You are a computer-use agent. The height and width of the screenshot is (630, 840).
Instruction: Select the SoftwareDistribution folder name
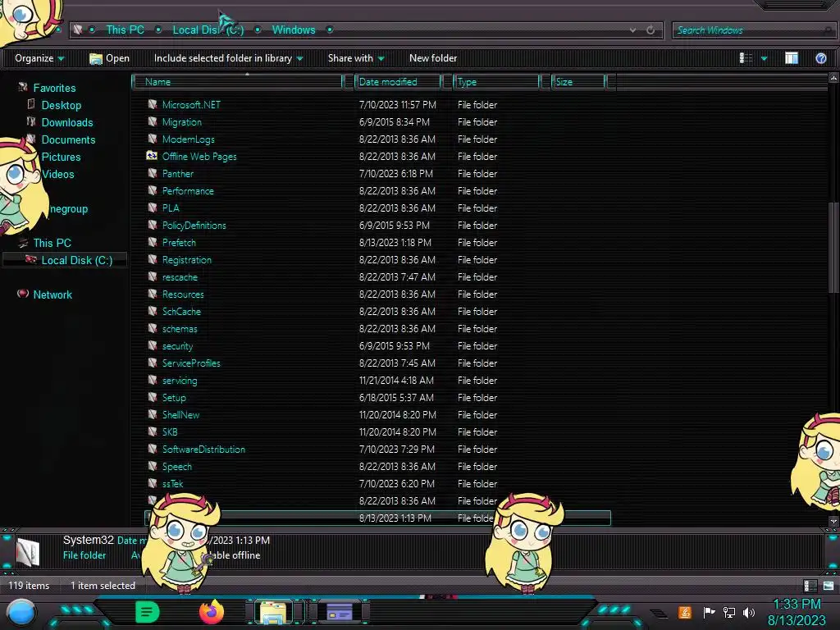coord(203,449)
